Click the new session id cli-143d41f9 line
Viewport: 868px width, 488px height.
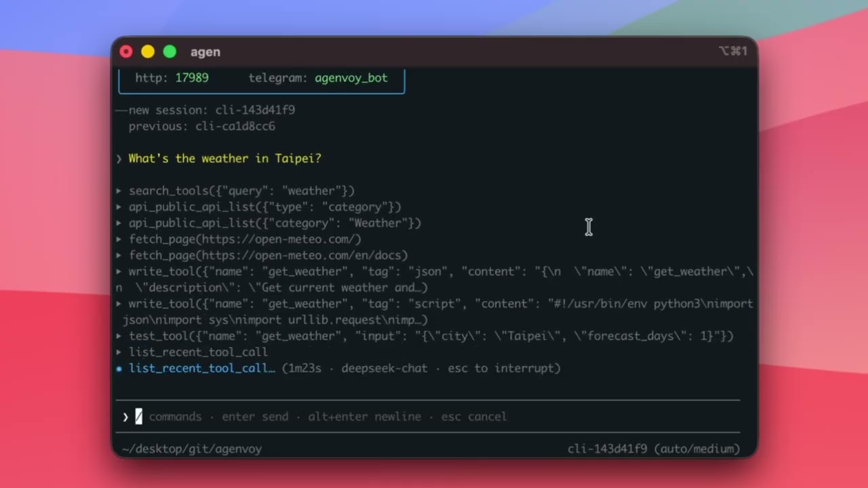click(212, 110)
